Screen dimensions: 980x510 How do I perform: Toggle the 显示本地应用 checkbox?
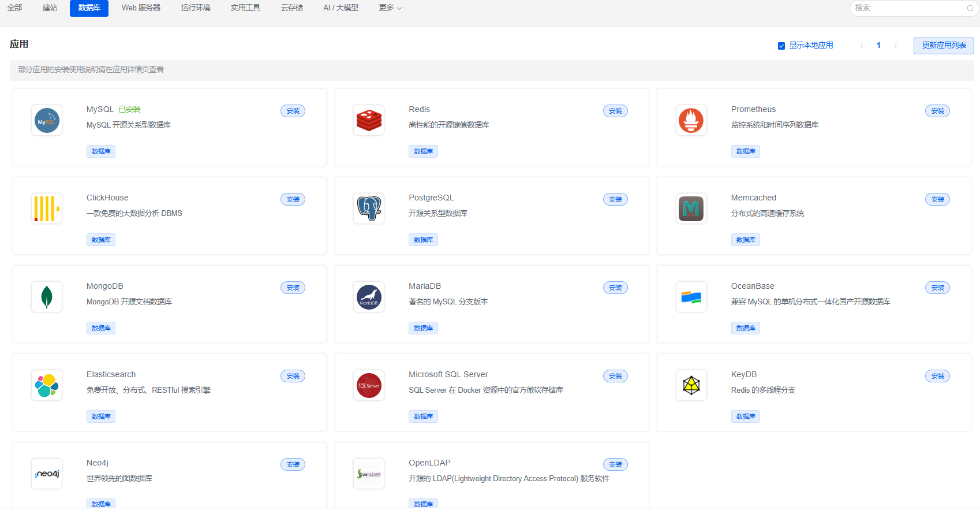[781, 46]
